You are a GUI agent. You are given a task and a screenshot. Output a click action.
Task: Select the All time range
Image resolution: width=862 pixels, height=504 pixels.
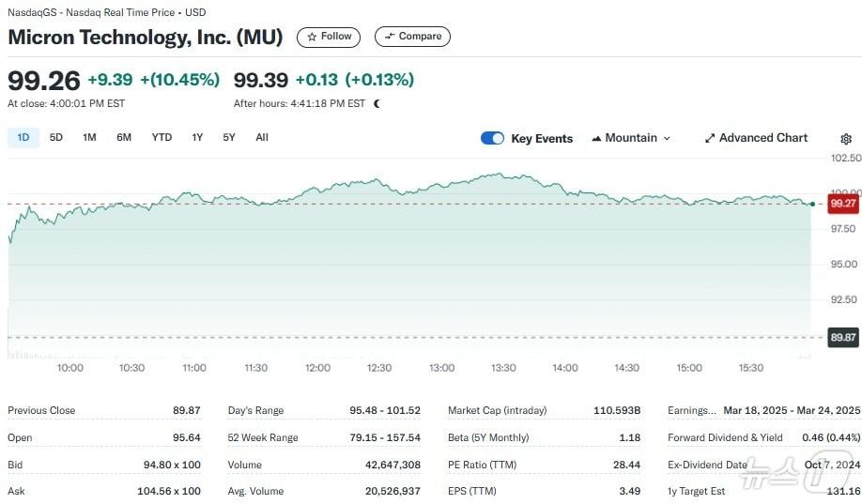tap(262, 137)
